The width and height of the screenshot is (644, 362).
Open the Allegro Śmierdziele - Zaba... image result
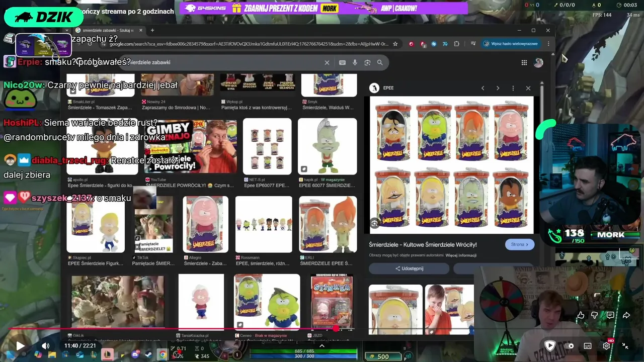pyautogui.click(x=205, y=224)
